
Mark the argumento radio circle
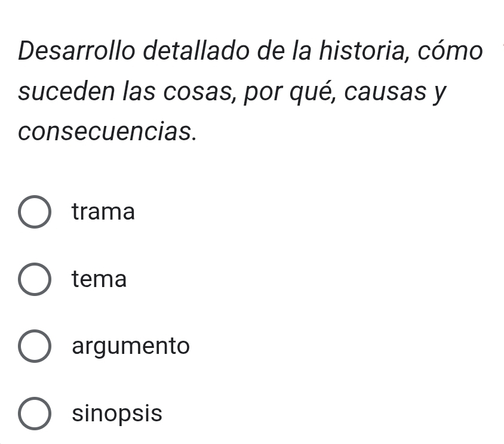tap(34, 347)
